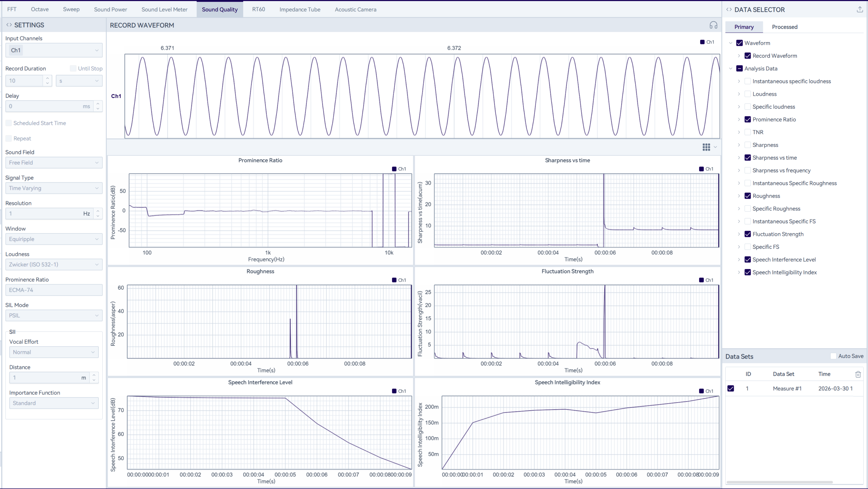Switch to the Processed tab

[785, 27]
